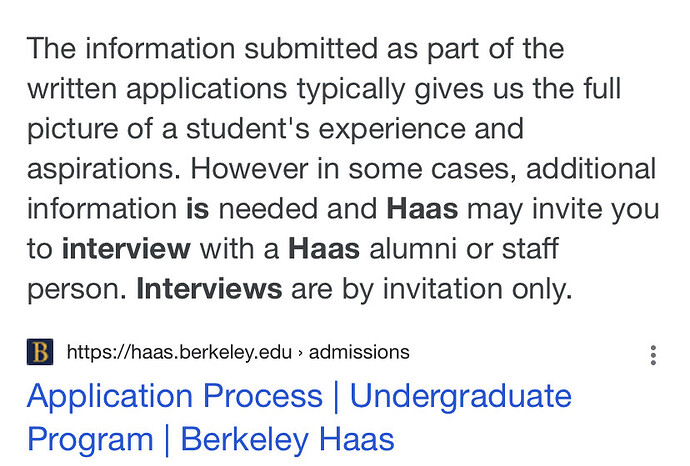Open the three-dot result options menu
Screen dimensions: 690x466
(653, 355)
